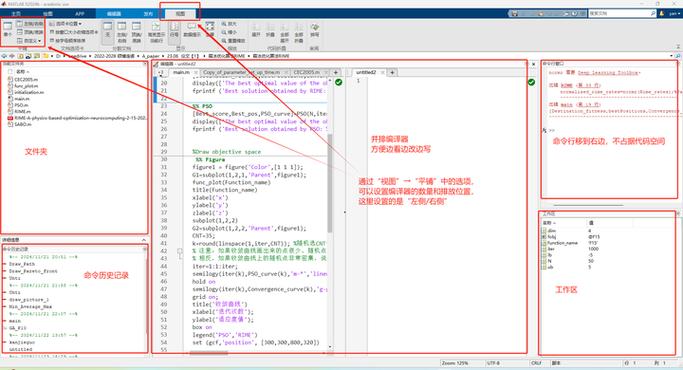The width and height of the screenshot is (683, 370).
Task: Select the RIME neurocomputing PDF file
Action: pos(77,118)
